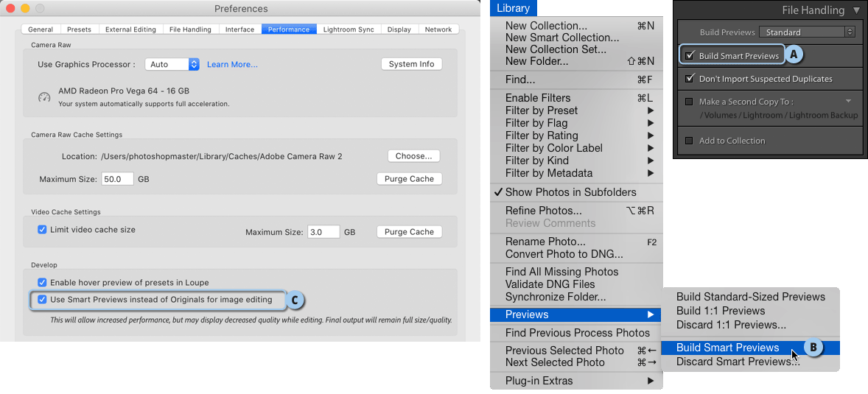
Task: Open the Lightroom Sync tab
Action: [x=349, y=29]
